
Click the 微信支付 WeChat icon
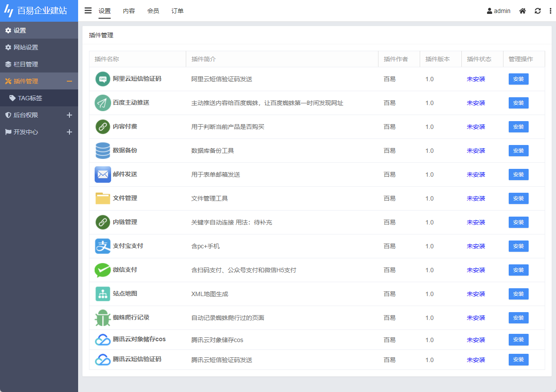pos(103,270)
